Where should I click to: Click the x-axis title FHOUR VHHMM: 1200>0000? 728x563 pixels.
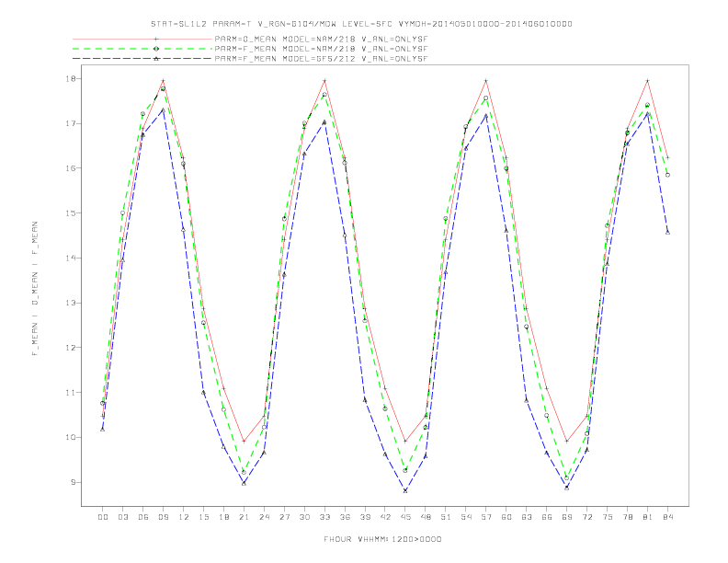382,539
